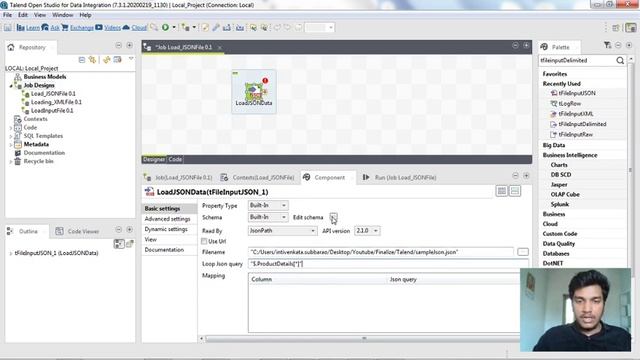This screenshot has width=640, height=360.
Task: Open the Job(Load_JSONFile 0.1) view tab
Action: click(x=178, y=178)
